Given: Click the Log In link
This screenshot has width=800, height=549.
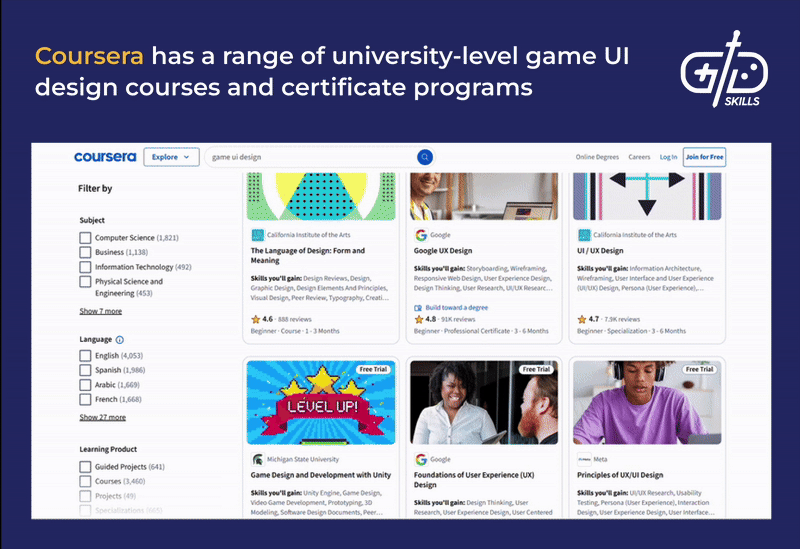Looking at the screenshot, I should [668, 157].
